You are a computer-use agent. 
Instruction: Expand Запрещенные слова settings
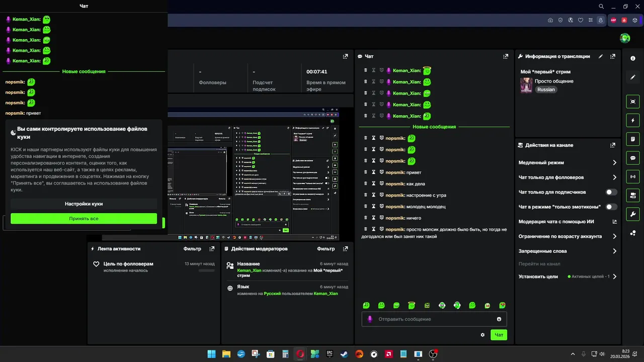(x=568, y=251)
